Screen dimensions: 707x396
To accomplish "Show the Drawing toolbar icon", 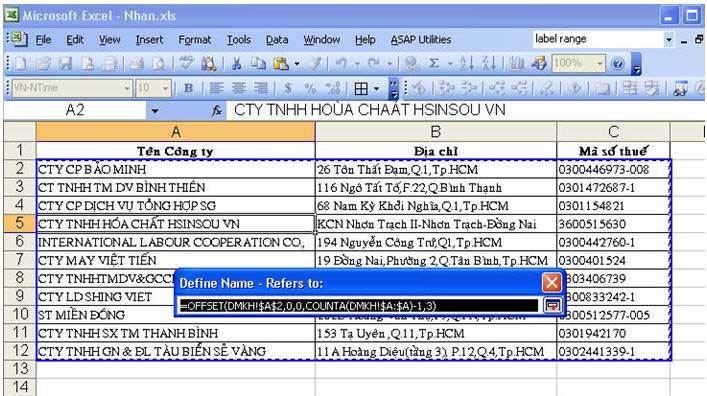I will pyautogui.click(x=539, y=64).
